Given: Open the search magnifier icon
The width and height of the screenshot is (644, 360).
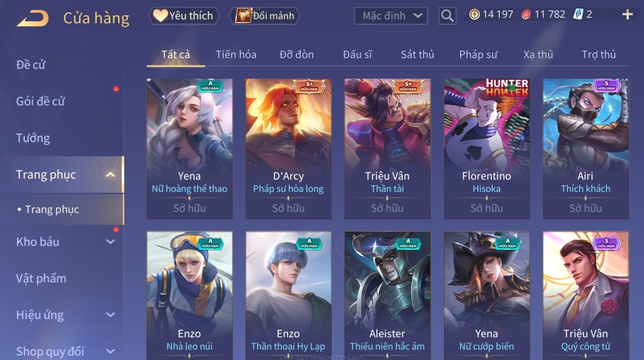Looking at the screenshot, I should [447, 16].
